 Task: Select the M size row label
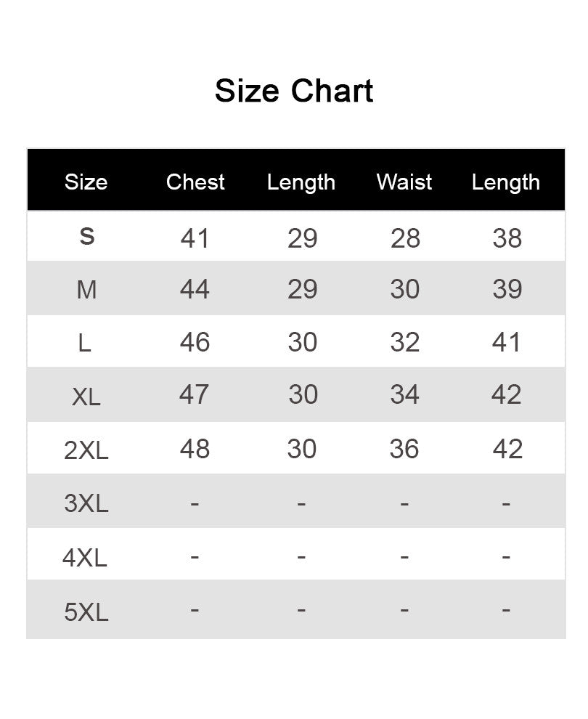[x=86, y=290]
